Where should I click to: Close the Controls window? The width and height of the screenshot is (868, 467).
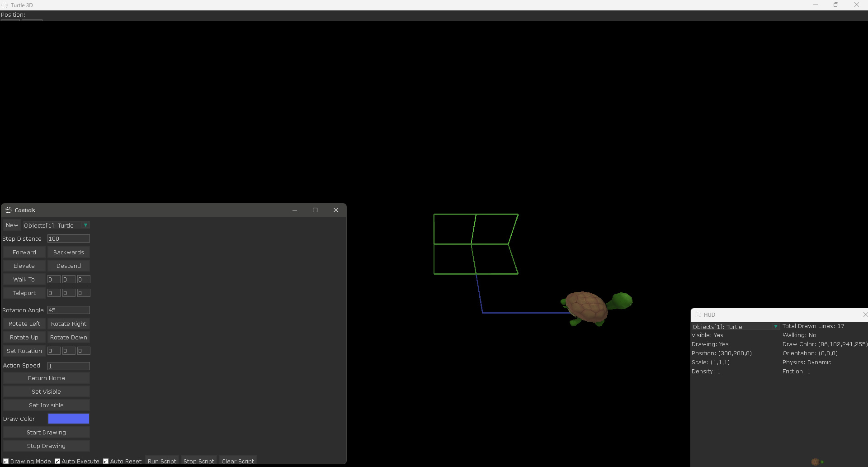336,210
